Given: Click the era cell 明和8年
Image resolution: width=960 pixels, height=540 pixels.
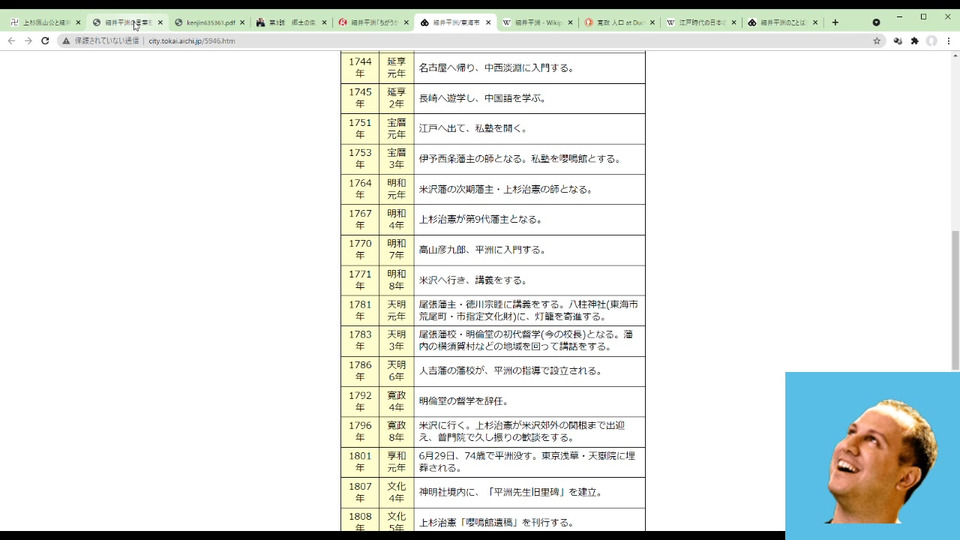Looking at the screenshot, I should 396,280.
